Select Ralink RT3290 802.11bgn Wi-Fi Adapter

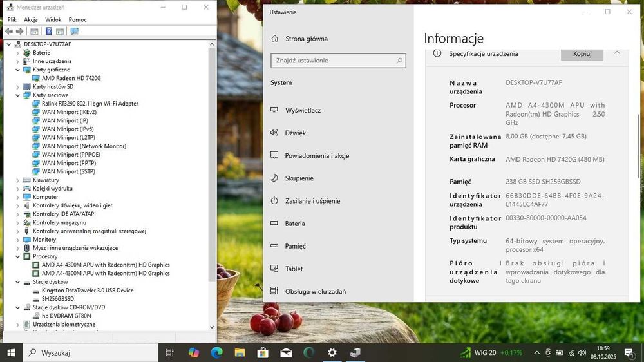90,104
